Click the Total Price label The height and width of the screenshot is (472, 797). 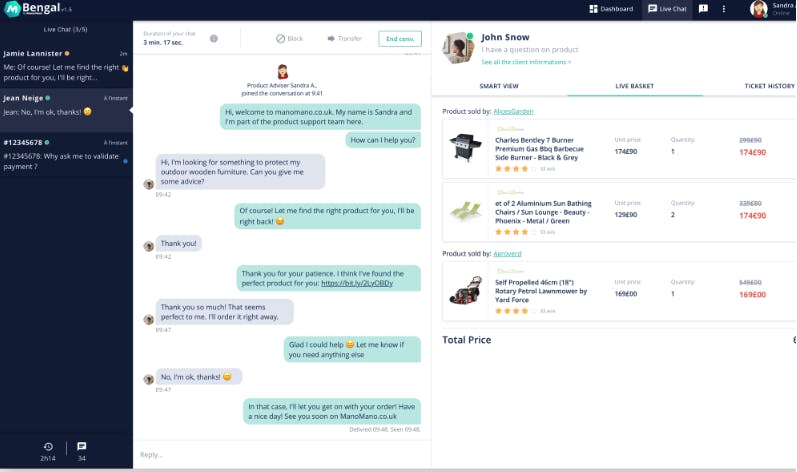467,340
